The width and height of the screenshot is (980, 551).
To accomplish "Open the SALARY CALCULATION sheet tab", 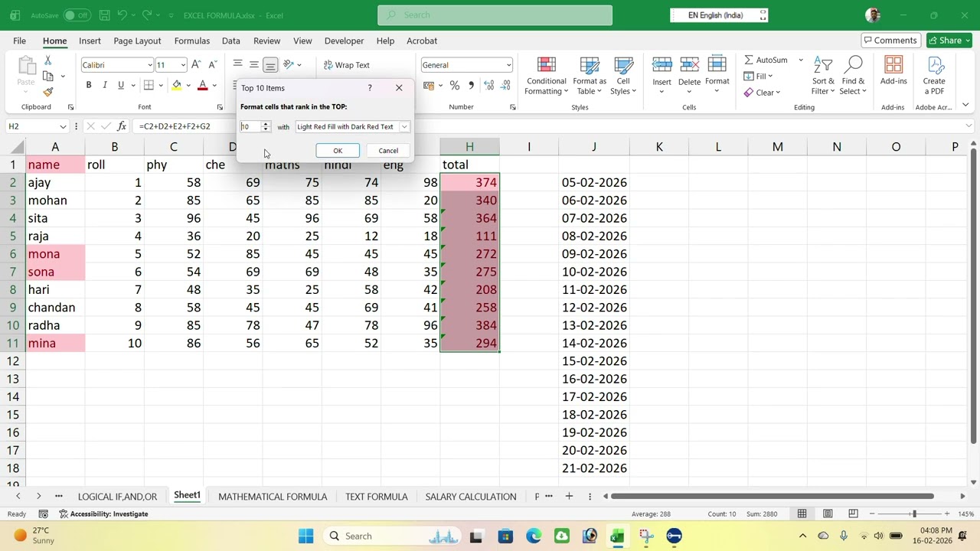I will point(471,497).
